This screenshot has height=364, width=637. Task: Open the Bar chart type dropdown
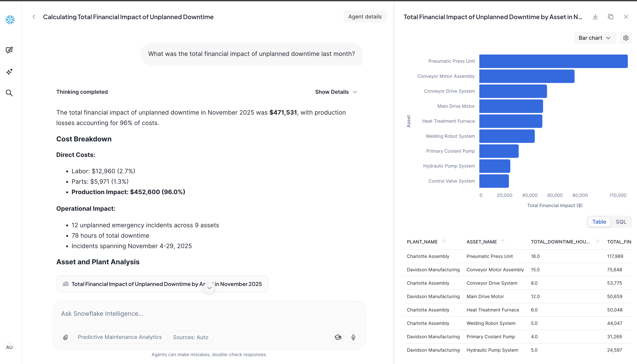[x=594, y=38]
